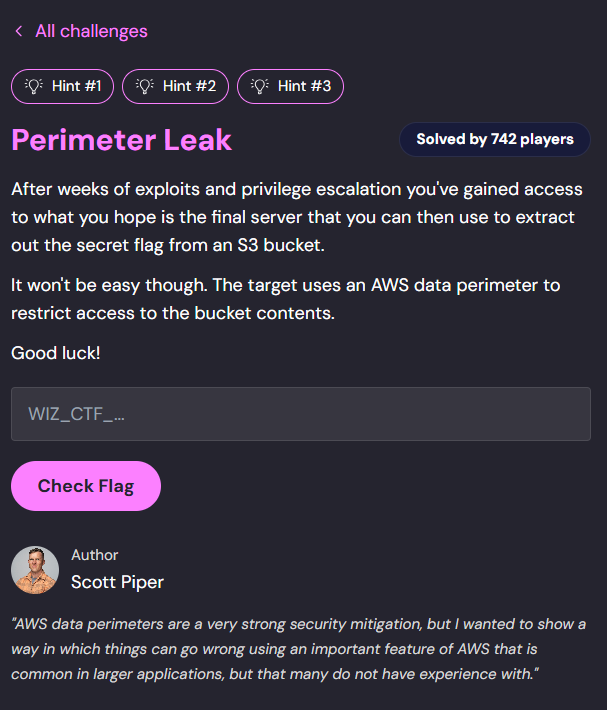Click the lightbulb icon in Hint #3
This screenshot has height=710, width=607.
click(259, 86)
